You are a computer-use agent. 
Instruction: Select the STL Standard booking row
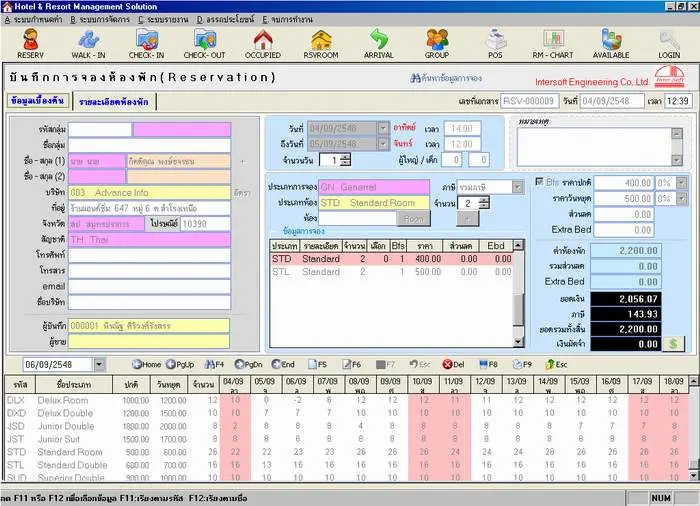point(392,272)
